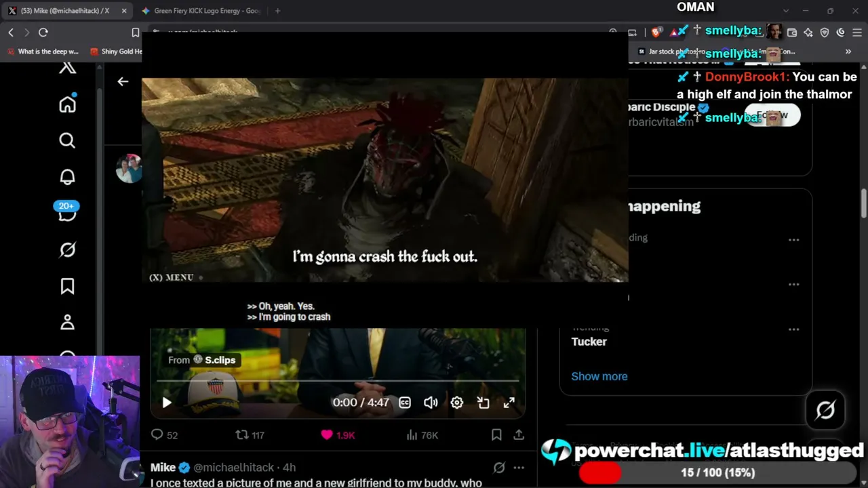Share the S.clips video post

pyautogui.click(x=519, y=435)
